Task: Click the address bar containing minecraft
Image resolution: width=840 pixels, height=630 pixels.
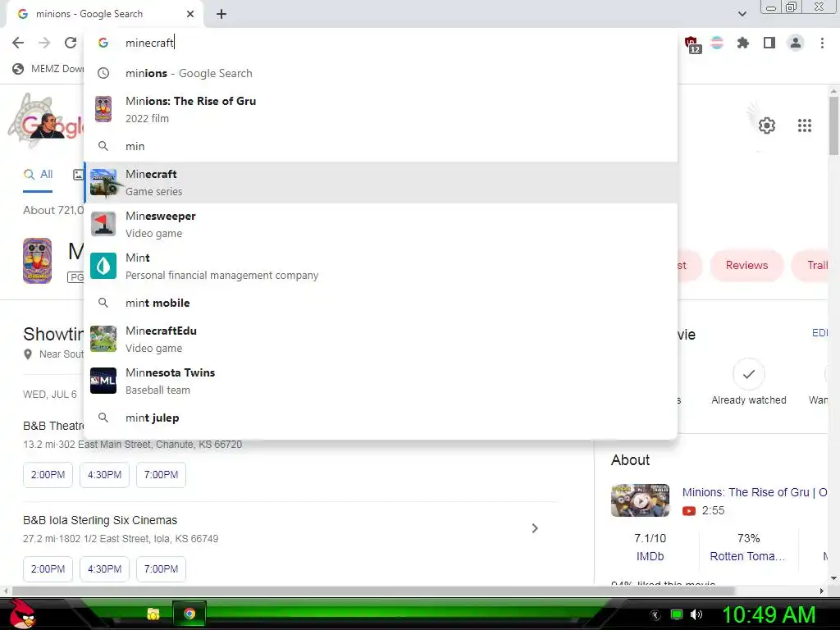Action: 381,43
